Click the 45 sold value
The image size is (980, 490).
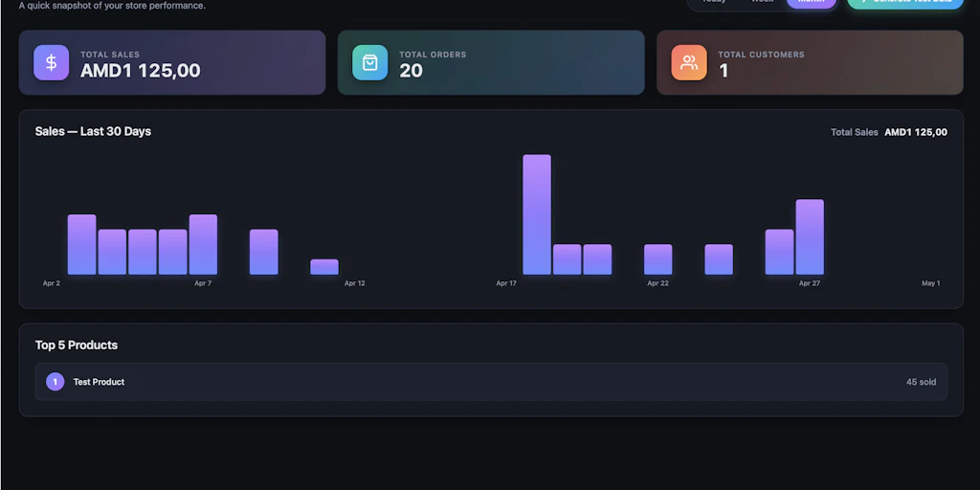[922, 382]
